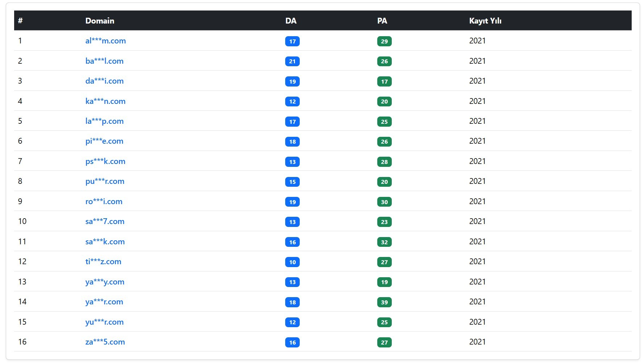Image resolution: width=644 pixels, height=363 pixels.
Task: Open the sa***7.com domain link
Action: click(105, 221)
